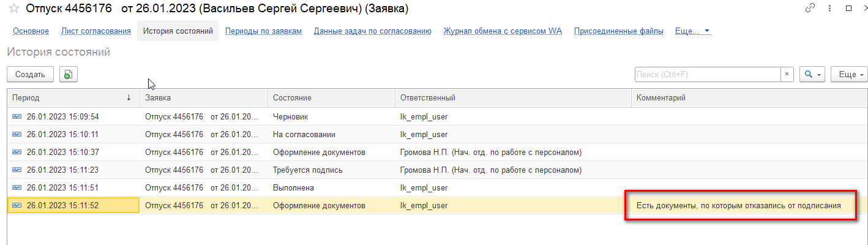The height and width of the screenshot is (245, 868).
Task: Copy the document link using chain icon
Action: coord(810,8)
